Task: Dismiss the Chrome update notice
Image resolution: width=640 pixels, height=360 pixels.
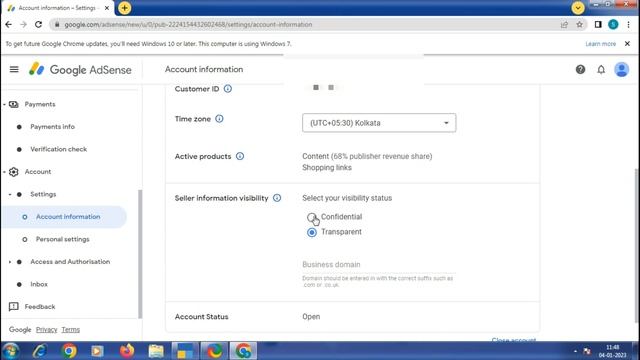Action: click(627, 44)
